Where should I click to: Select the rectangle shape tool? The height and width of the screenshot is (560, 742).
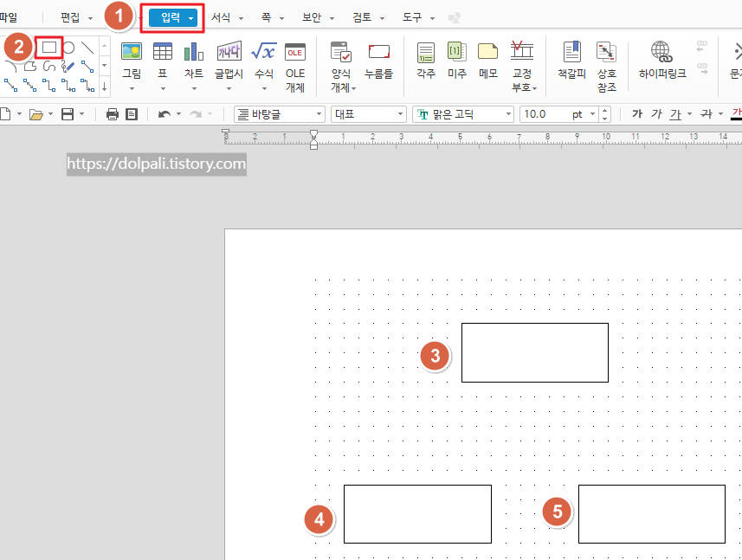point(49,48)
